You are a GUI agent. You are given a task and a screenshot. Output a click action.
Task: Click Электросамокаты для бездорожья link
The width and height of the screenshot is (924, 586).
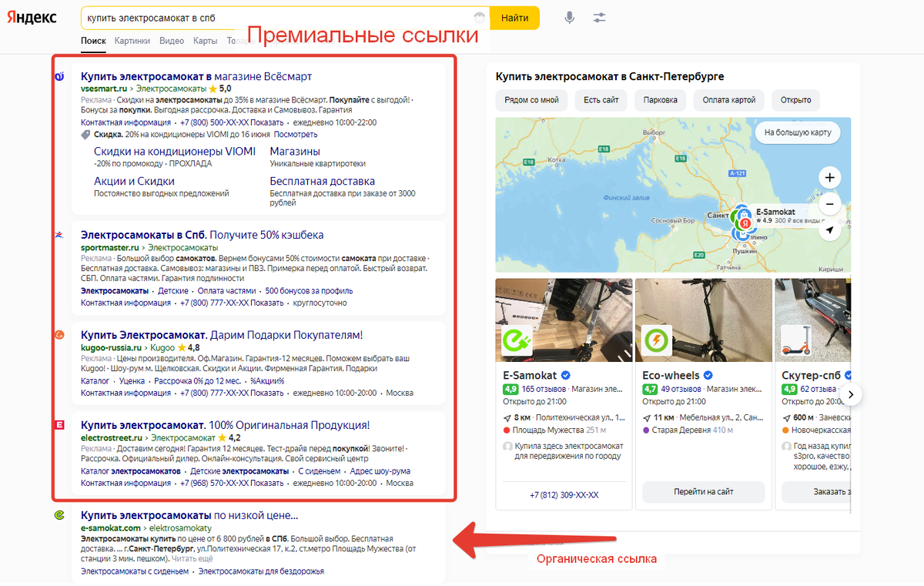coord(261,571)
